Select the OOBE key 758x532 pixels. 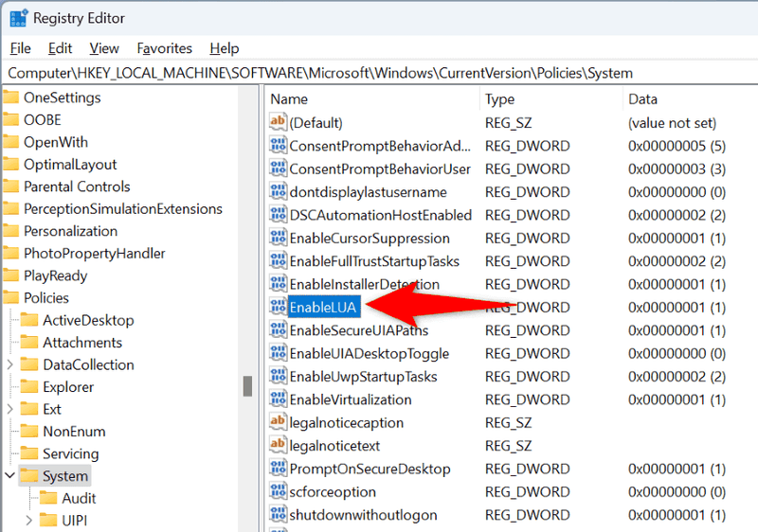pos(43,119)
